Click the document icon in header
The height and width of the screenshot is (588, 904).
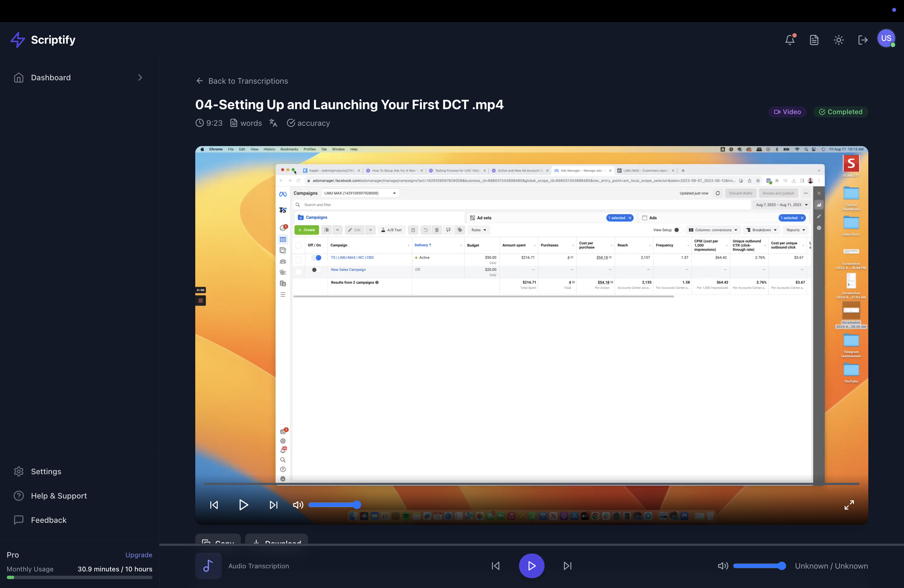coord(814,40)
